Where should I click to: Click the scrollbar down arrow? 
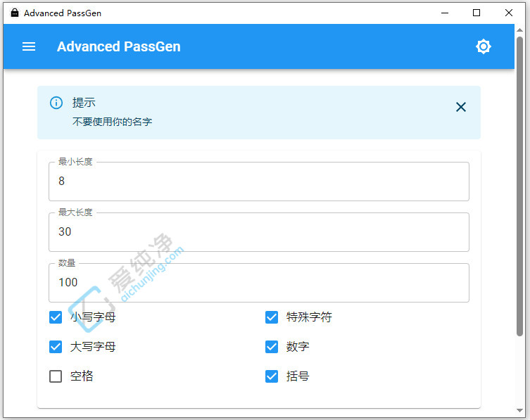click(x=520, y=411)
